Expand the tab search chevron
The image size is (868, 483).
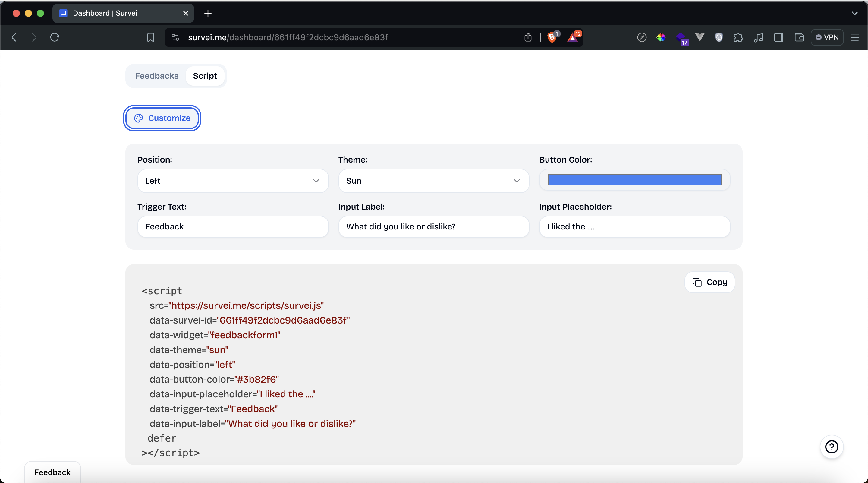[854, 13]
